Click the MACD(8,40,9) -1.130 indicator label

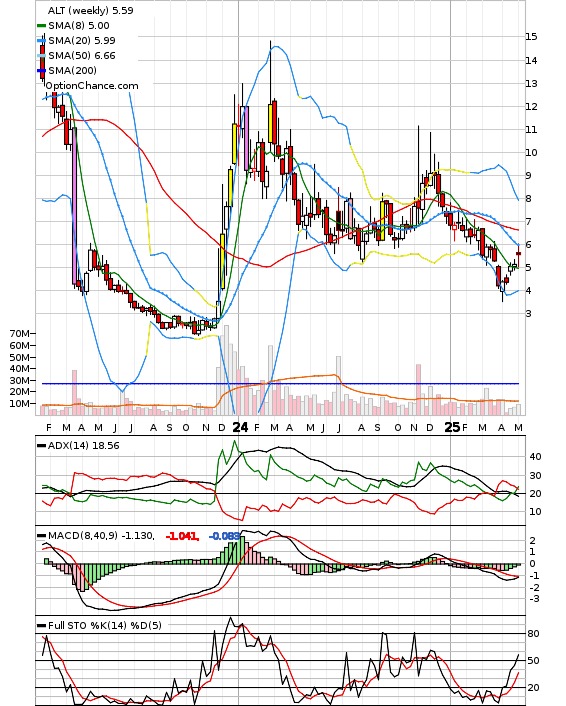101,536
